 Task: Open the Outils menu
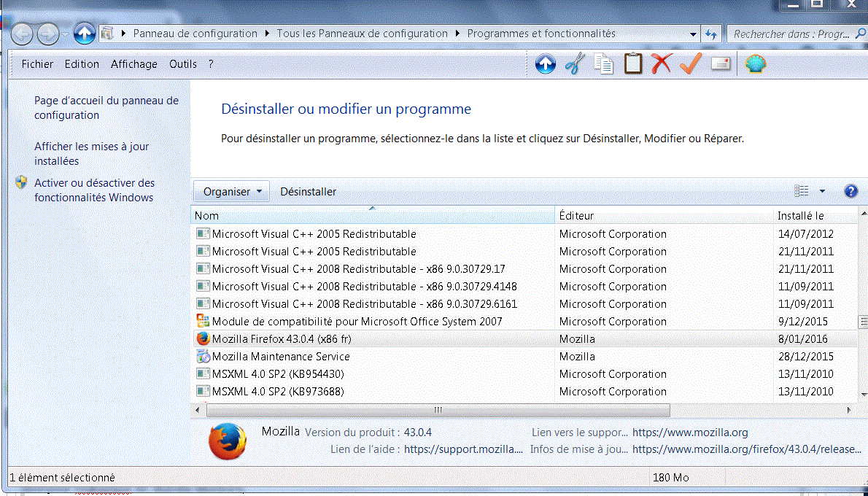pos(183,64)
